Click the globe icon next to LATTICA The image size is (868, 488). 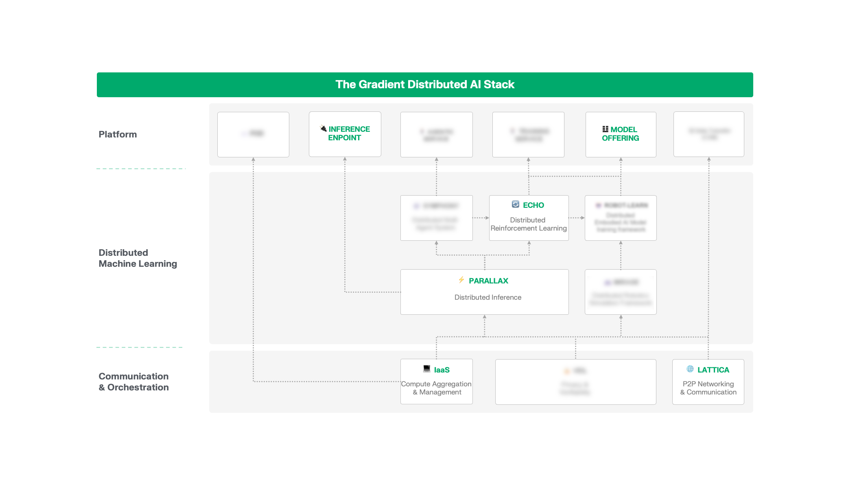tap(690, 370)
